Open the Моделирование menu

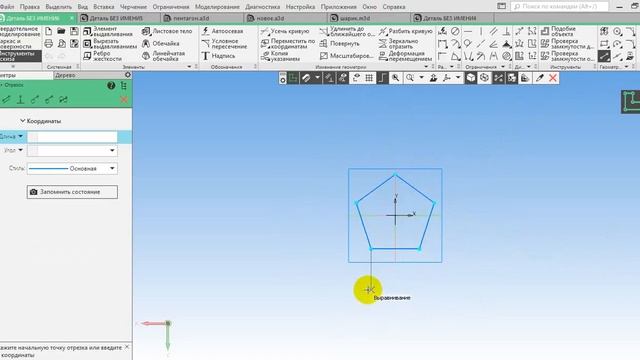pos(217,7)
